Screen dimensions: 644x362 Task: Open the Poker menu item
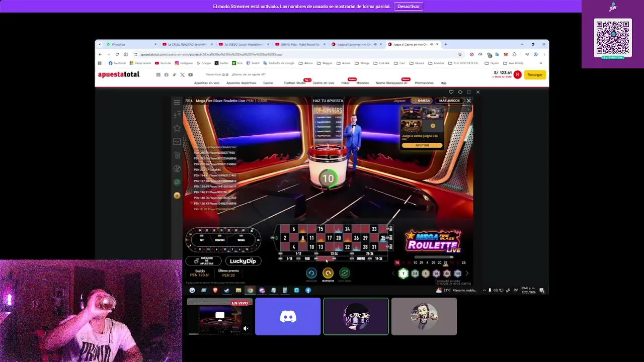pos(345,83)
